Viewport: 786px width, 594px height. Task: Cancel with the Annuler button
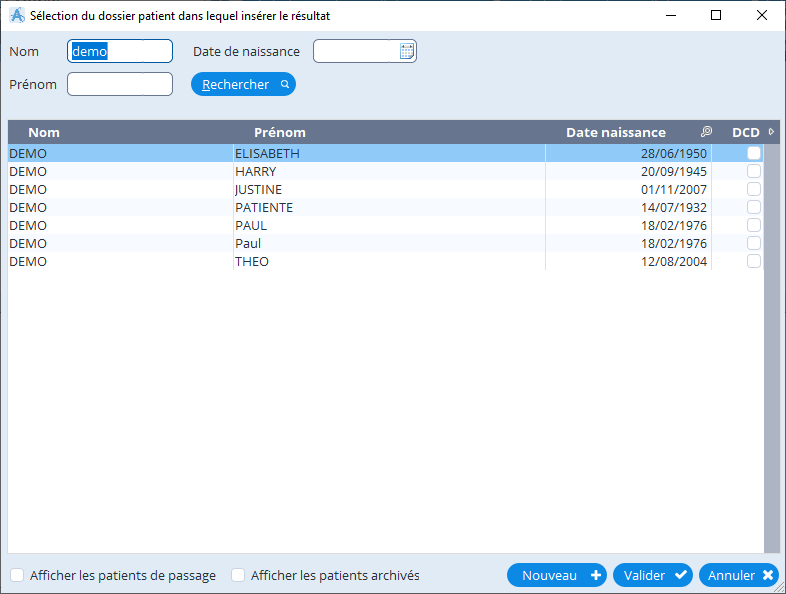pos(739,575)
